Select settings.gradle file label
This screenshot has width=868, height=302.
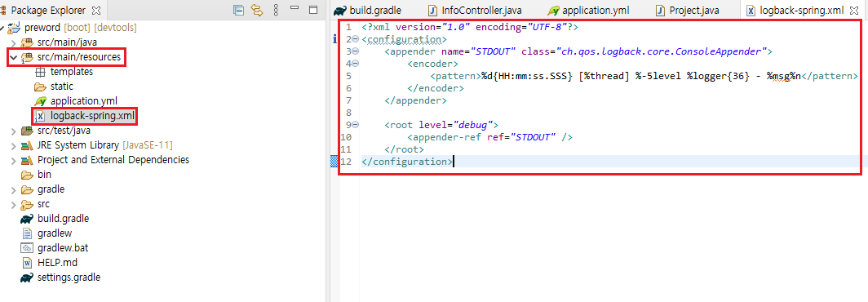click(x=69, y=278)
